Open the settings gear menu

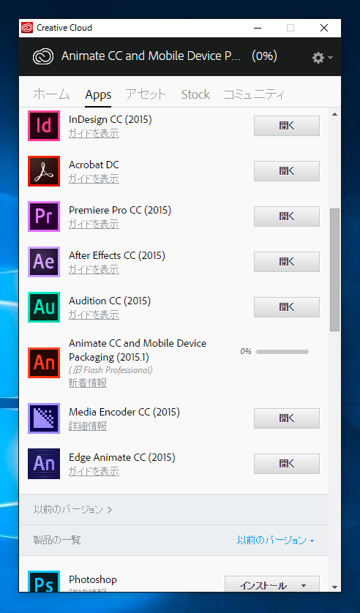point(322,58)
